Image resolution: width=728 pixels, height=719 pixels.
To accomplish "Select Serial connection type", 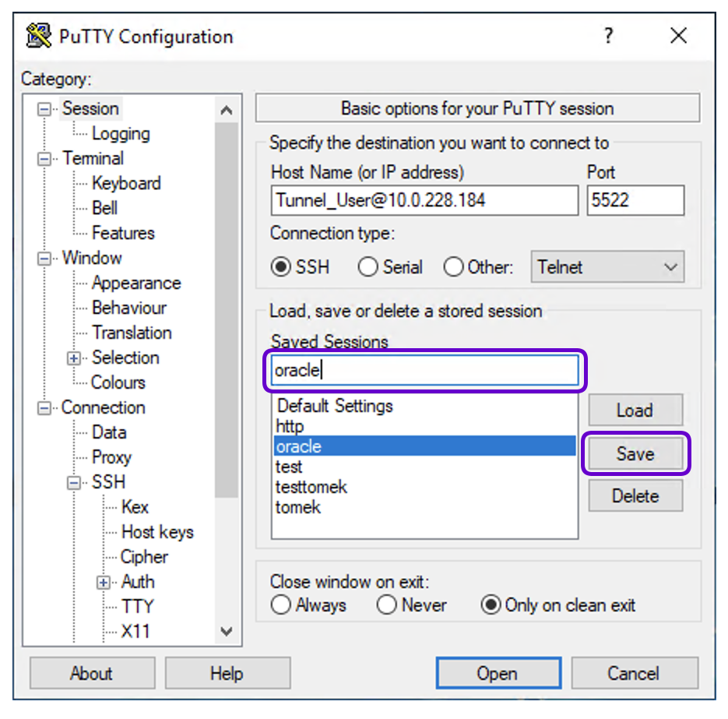I will (368, 267).
